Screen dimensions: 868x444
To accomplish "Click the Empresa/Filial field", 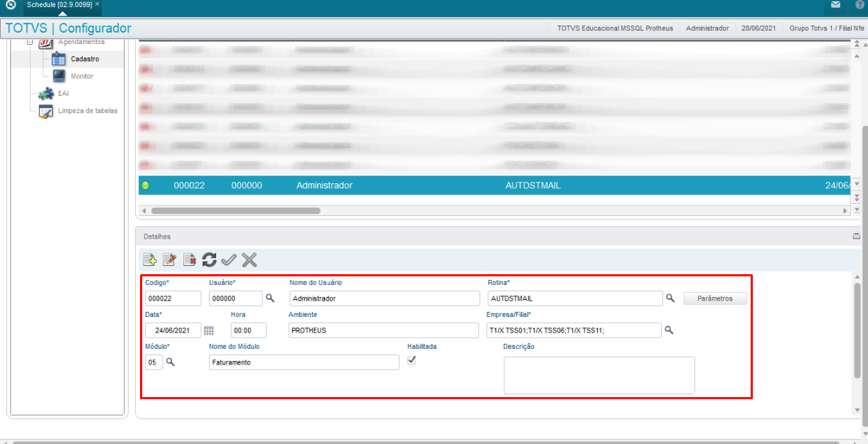I will (x=574, y=330).
